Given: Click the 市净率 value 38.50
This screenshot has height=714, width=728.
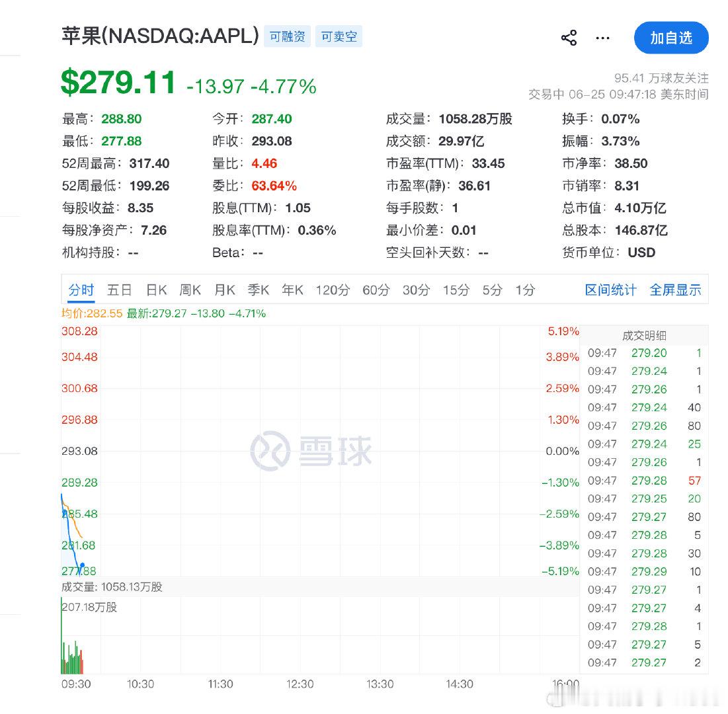Looking at the screenshot, I should [x=631, y=163].
